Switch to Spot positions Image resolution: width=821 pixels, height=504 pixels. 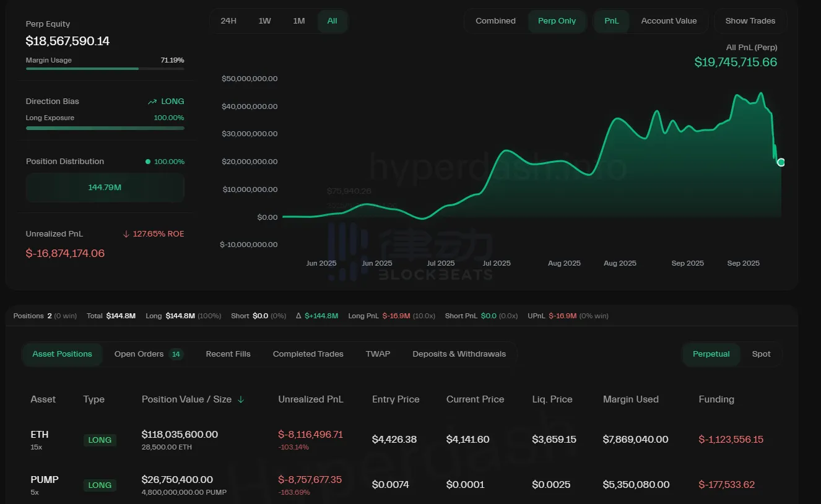point(761,354)
